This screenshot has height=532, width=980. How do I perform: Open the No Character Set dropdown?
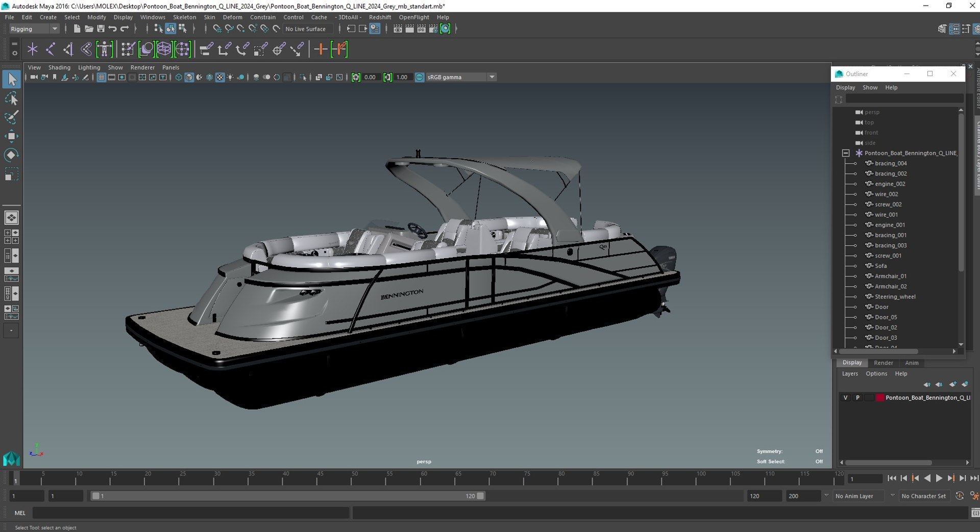(x=924, y=496)
